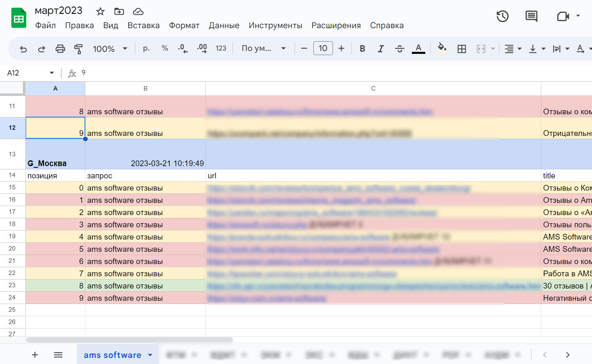Check the cloud save status icon

(x=138, y=11)
